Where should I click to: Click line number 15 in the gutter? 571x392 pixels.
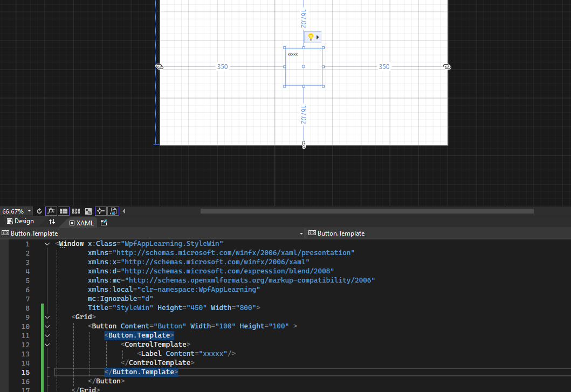coord(25,373)
